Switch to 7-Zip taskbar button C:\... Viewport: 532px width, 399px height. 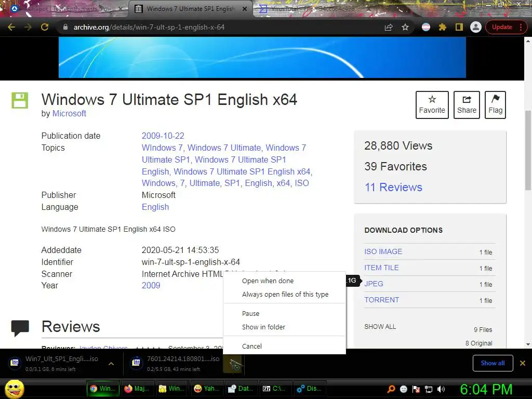(276, 389)
